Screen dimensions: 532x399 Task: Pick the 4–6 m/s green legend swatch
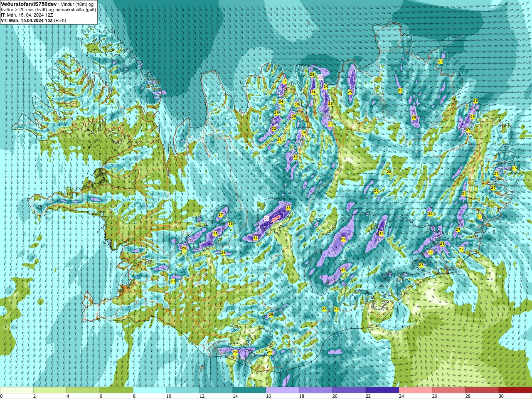[x=83, y=390]
